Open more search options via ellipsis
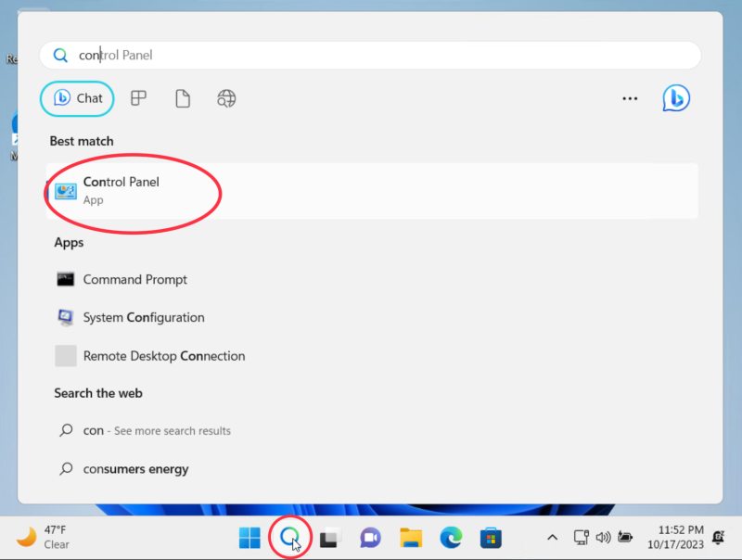742x560 pixels. 630,98
